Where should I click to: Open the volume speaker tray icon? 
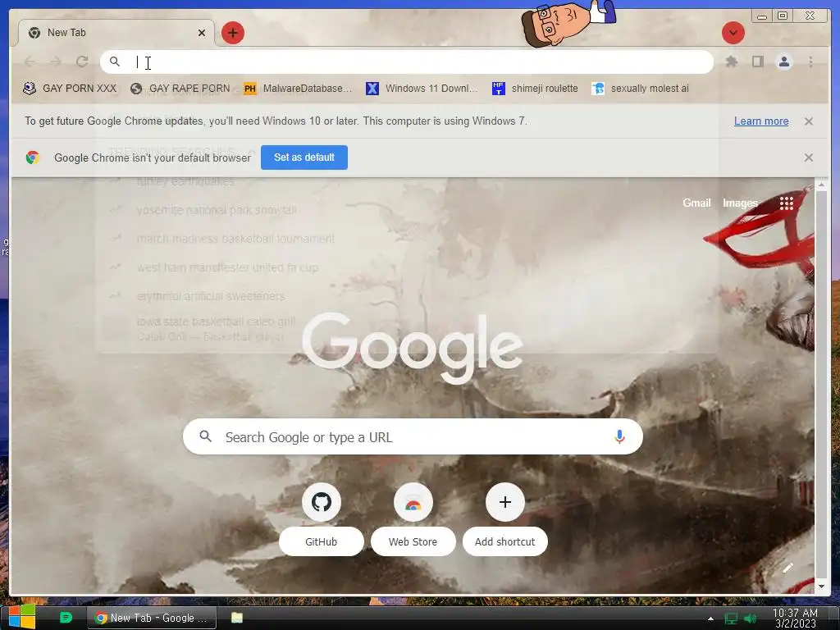750,619
